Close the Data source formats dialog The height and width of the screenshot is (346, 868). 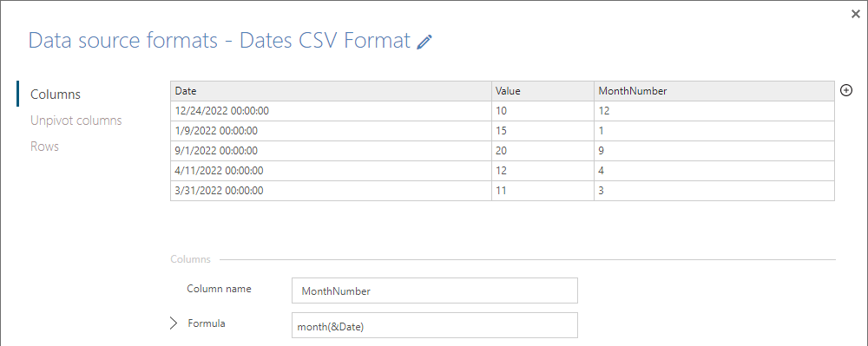point(855,15)
